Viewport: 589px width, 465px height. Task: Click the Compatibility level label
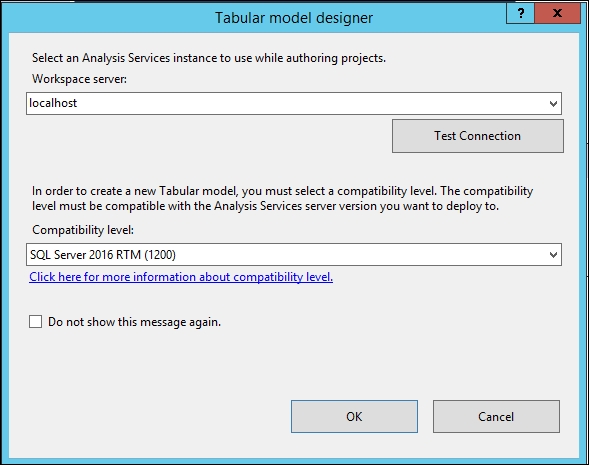click(83, 230)
